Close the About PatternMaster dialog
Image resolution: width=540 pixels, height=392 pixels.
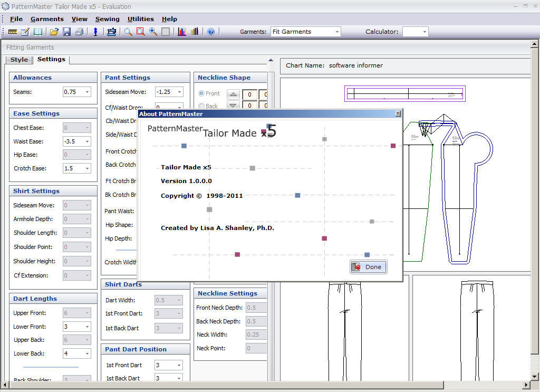click(398, 113)
